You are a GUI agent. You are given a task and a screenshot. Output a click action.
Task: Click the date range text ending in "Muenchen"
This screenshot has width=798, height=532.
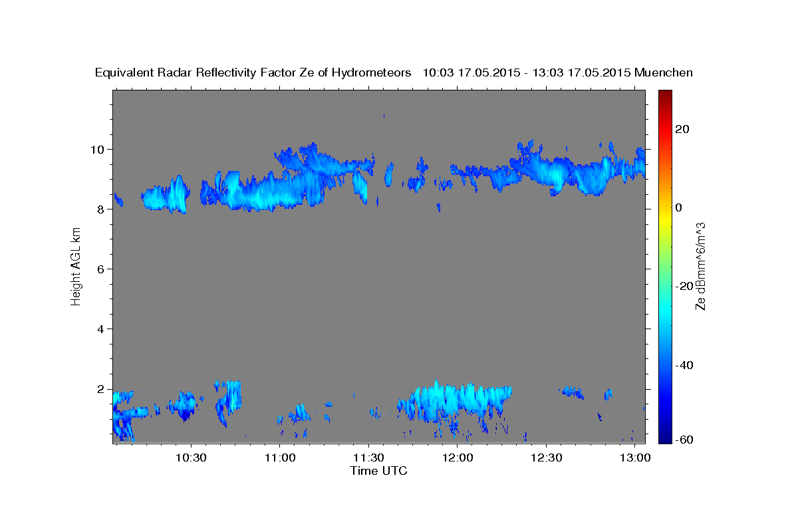point(559,72)
